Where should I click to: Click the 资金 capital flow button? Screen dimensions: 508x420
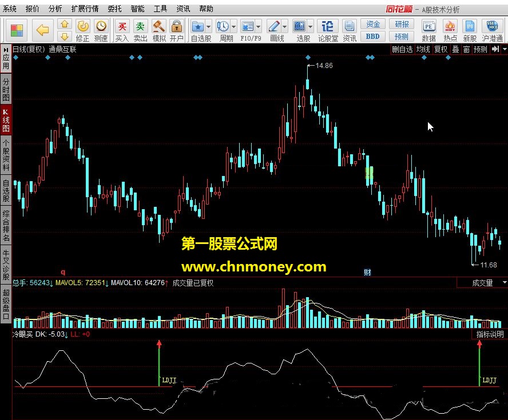373,24
